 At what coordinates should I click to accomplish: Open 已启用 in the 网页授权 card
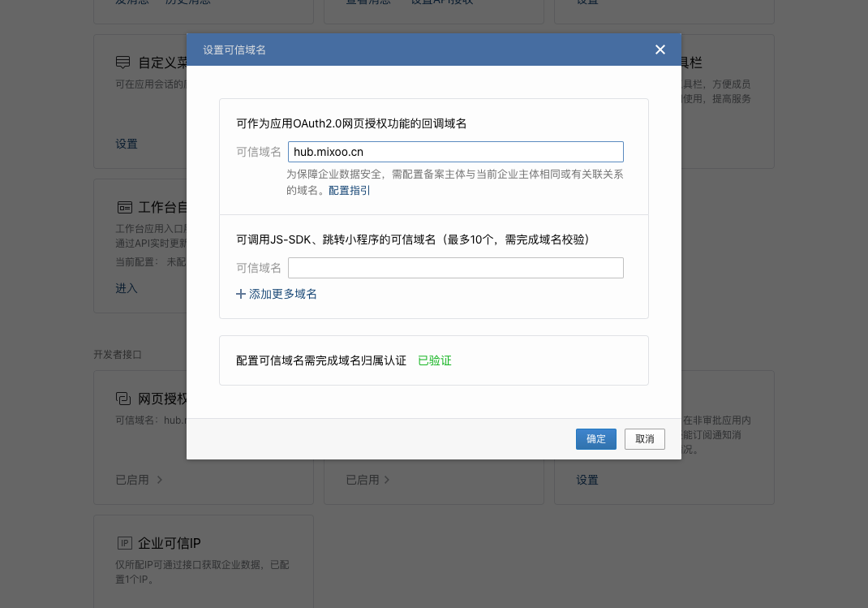(139, 480)
